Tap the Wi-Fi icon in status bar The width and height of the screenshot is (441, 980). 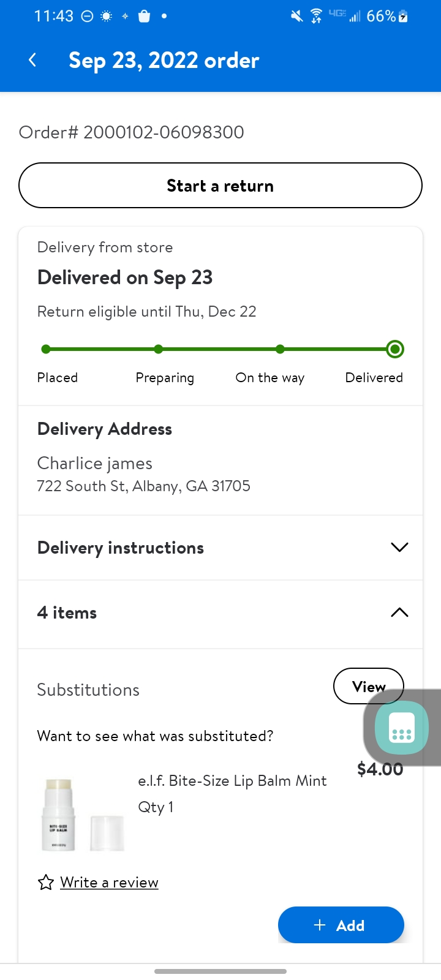316,17
